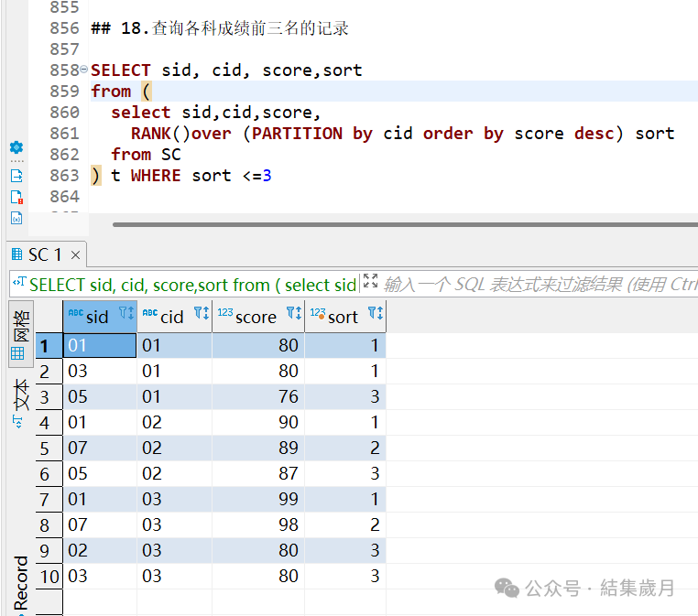This screenshot has height=616, width=698.
Task: Click sid cell '03' in row 10
Action: (x=100, y=576)
